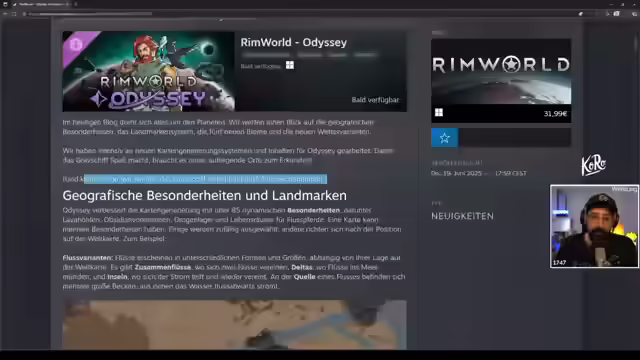Click the Windows icon under RimWorld capsule
The image size is (640, 360).
tap(439, 113)
